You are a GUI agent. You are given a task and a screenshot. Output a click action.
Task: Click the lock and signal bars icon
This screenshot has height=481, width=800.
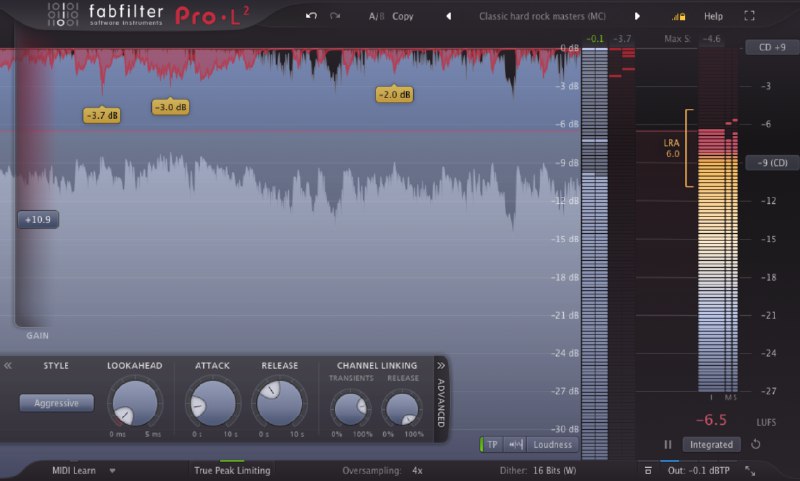[x=679, y=16]
